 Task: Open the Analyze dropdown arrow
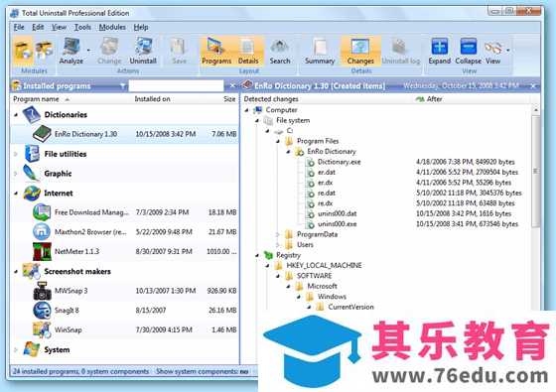(x=88, y=51)
